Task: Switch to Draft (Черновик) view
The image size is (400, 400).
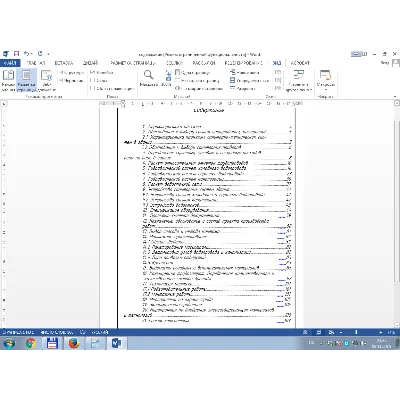Action: [71, 80]
